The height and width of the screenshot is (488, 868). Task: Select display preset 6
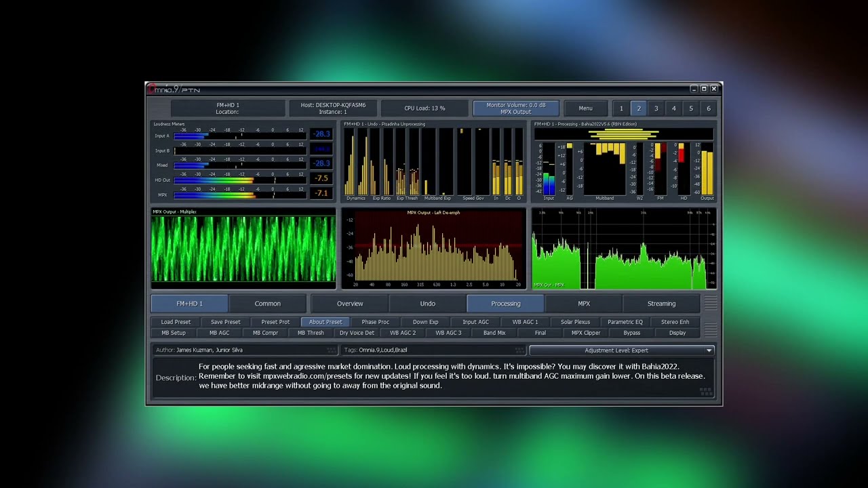[709, 108]
